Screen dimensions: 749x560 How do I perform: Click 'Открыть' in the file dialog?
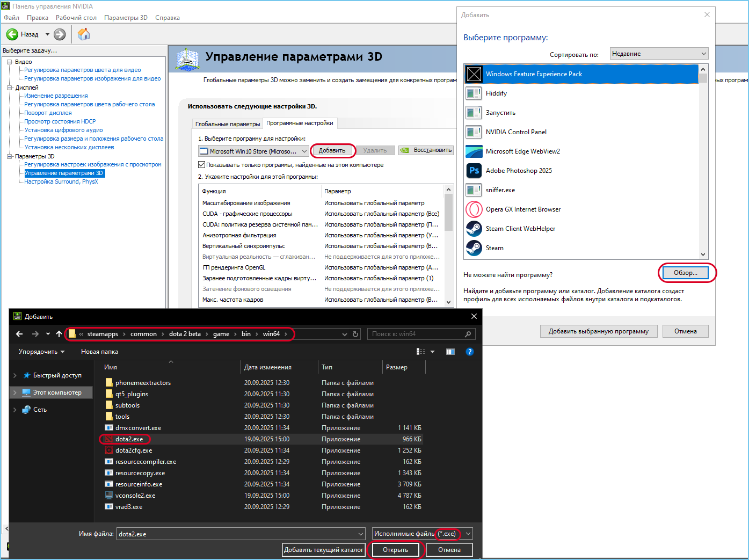(396, 550)
